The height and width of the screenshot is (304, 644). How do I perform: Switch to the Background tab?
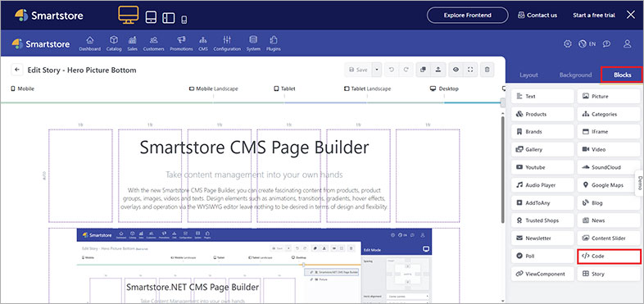click(x=575, y=75)
